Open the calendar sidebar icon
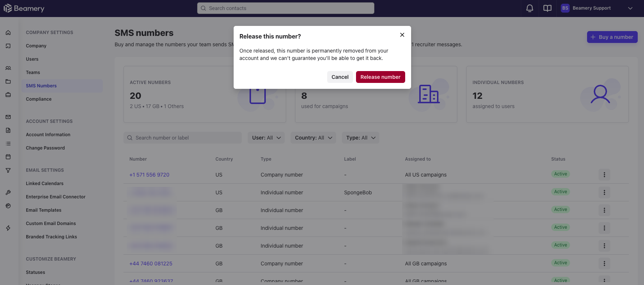This screenshot has width=644, height=285. (8, 157)
